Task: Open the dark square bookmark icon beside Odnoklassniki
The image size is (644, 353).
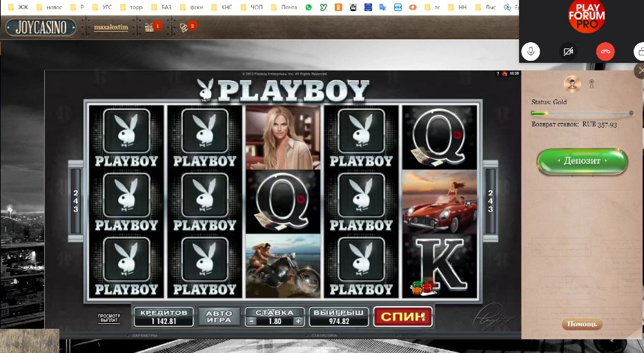Action: coord(353,7)
